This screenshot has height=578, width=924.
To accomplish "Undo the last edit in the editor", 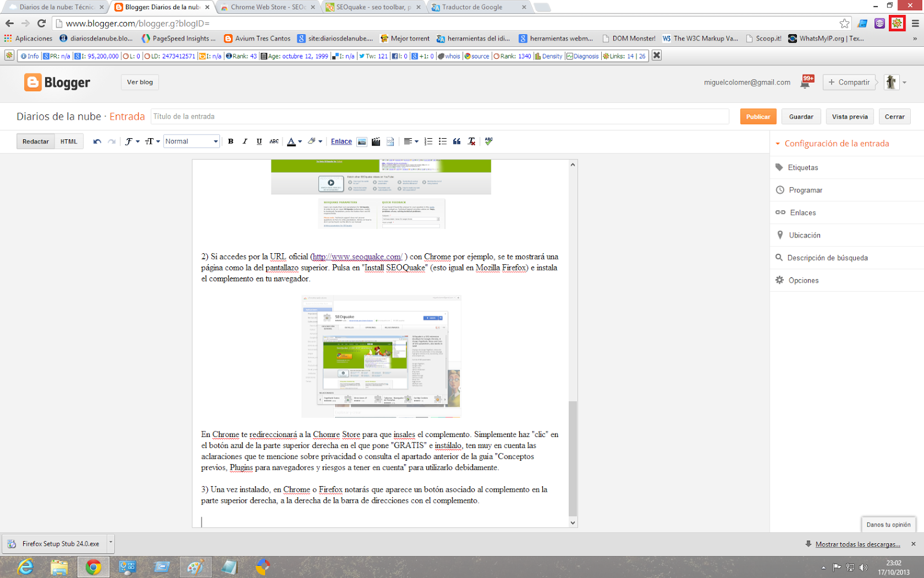I will [x=97, y=142].
